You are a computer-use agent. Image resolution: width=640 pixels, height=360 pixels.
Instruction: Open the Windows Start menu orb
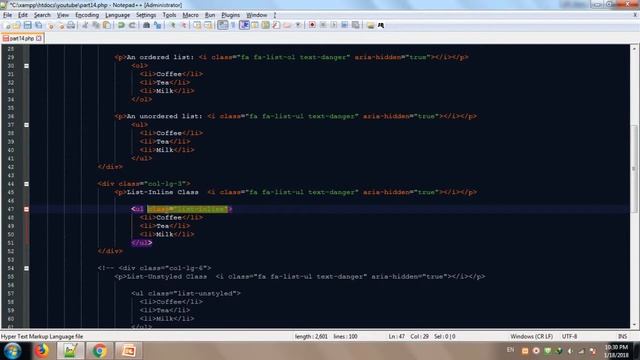pos(12,351)
